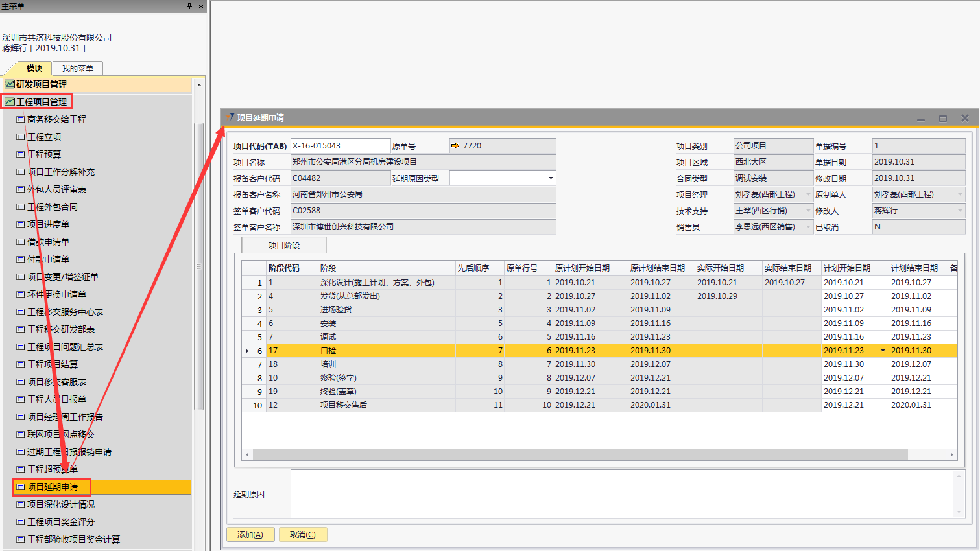This screenshot has height=551, width=980.
Task: Click the funnel icon in 项目延期申请 title bar
Action: tap(230, 117)
